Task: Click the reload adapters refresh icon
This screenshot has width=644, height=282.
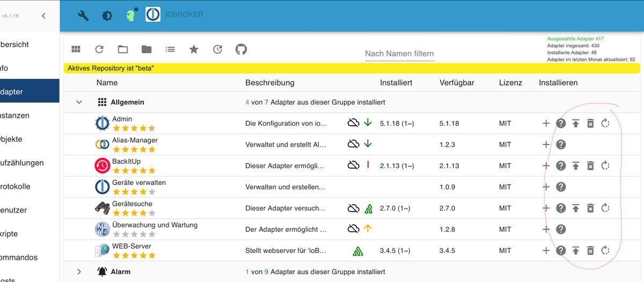Action: tap(99, 49)
